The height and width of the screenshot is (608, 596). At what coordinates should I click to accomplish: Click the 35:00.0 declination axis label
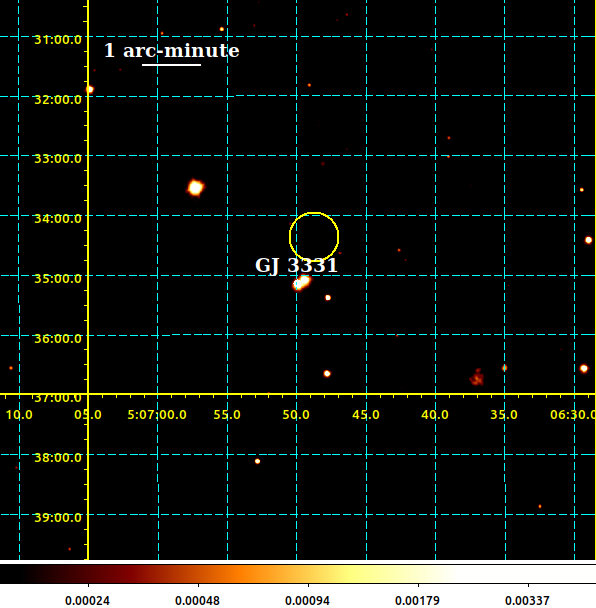point(58,279)
